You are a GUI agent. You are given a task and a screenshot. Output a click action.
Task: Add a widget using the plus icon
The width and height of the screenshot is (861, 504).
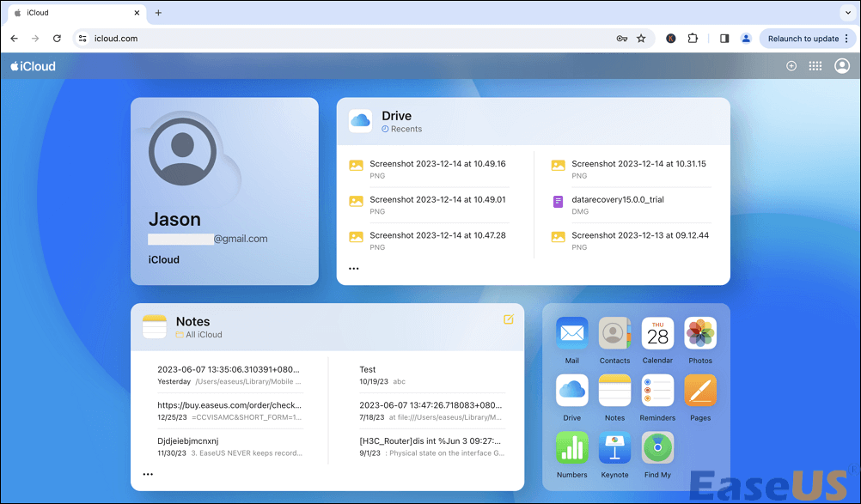point(791,65)
